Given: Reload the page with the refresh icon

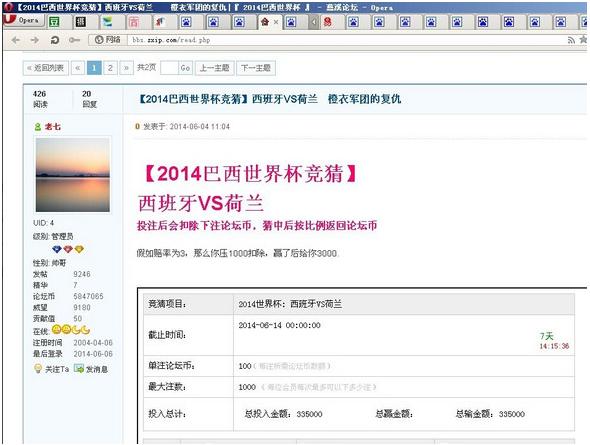Looking at the screenshot, I should (x=55, y=40).
